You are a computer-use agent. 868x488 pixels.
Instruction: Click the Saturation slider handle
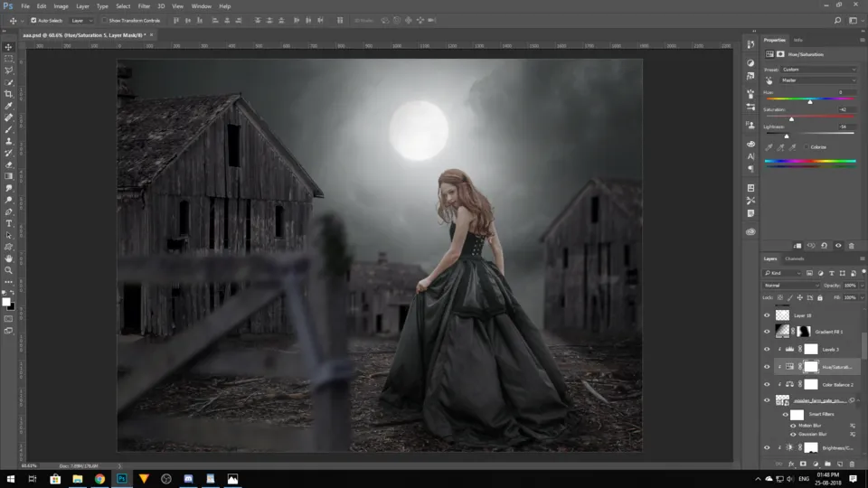coord(792,118)
